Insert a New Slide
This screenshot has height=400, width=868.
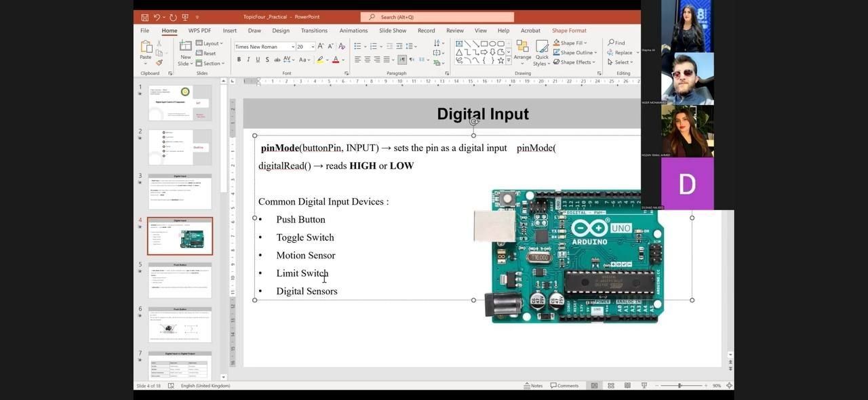(185, 48)
